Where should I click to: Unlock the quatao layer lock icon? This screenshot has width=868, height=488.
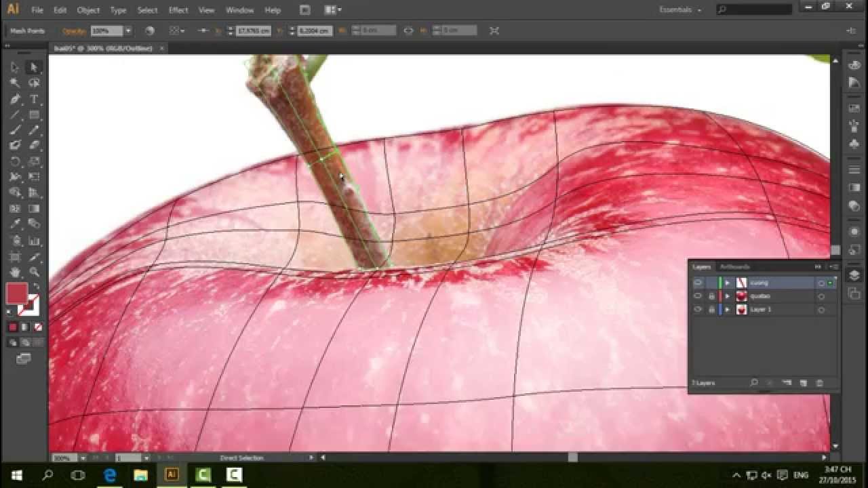(x=711, y=296)
